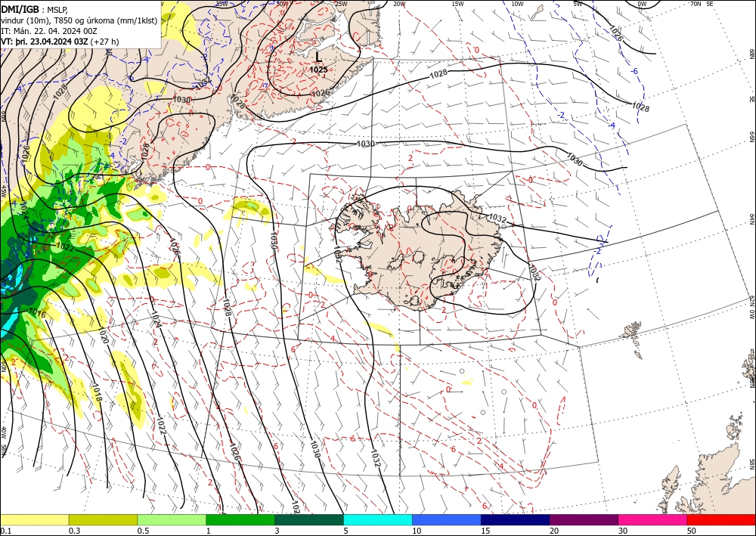
Task: Click the legend value '15'
Action: click(485, 531)
